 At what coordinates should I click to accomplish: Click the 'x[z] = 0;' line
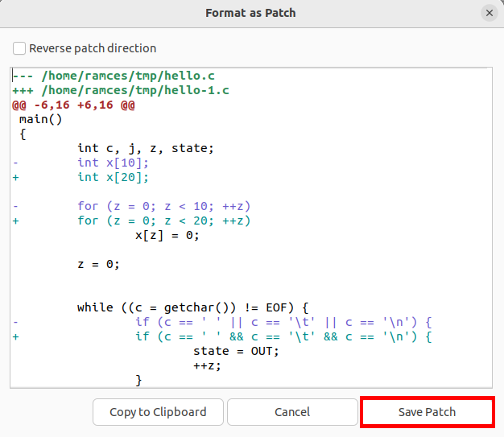tap(167, 236)
